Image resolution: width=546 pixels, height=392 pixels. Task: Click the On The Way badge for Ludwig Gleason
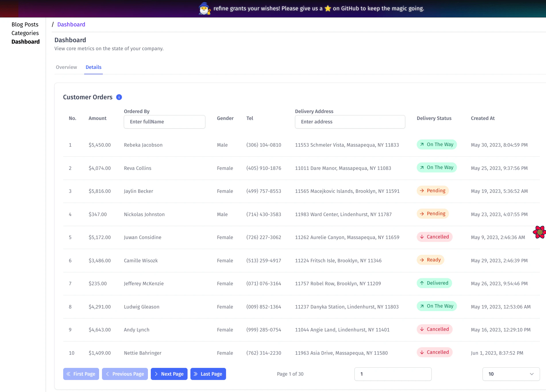437,306
